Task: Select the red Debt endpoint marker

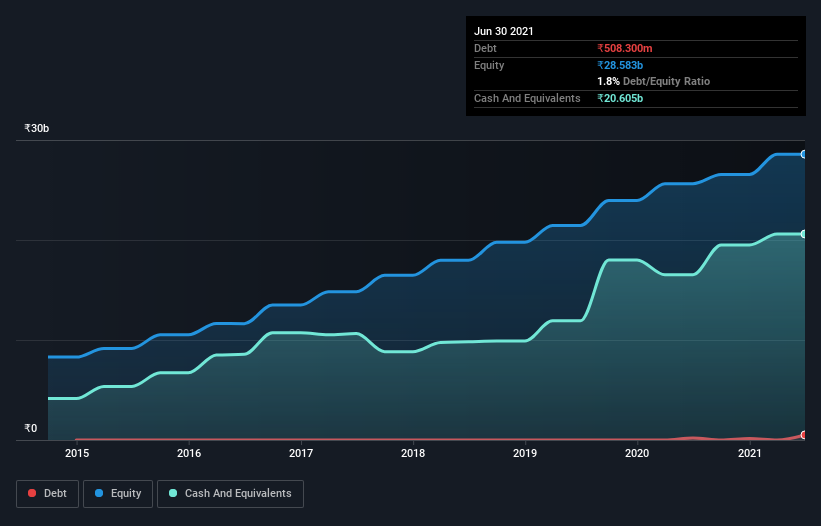Action: (x=803, y=435)
